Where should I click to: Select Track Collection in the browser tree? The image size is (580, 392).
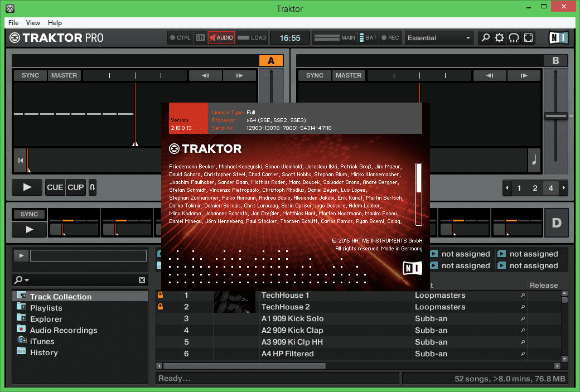[80, 297]
